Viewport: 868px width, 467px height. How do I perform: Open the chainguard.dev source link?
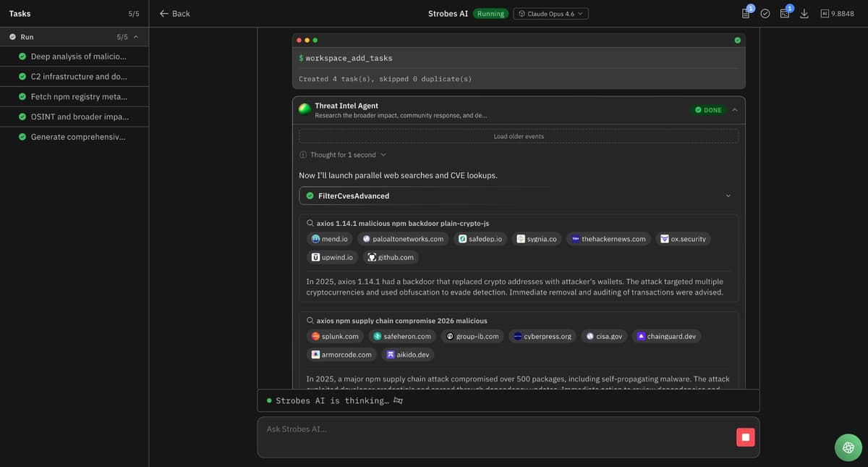(x=667, y=336)
